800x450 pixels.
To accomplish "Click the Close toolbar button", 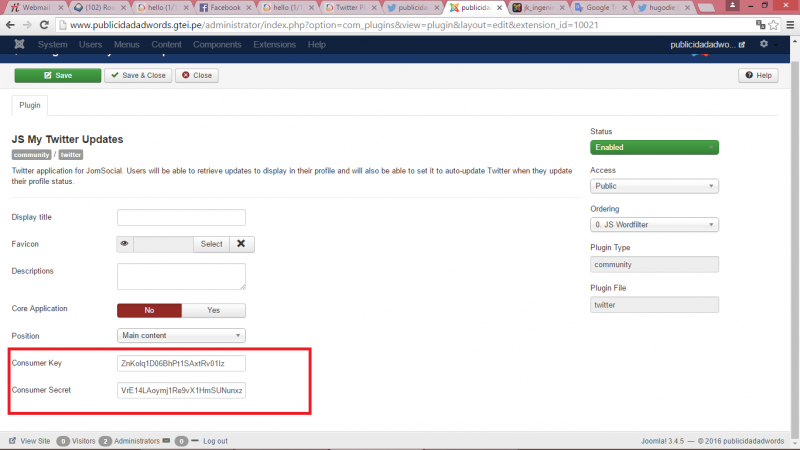I will coord(197,76).
